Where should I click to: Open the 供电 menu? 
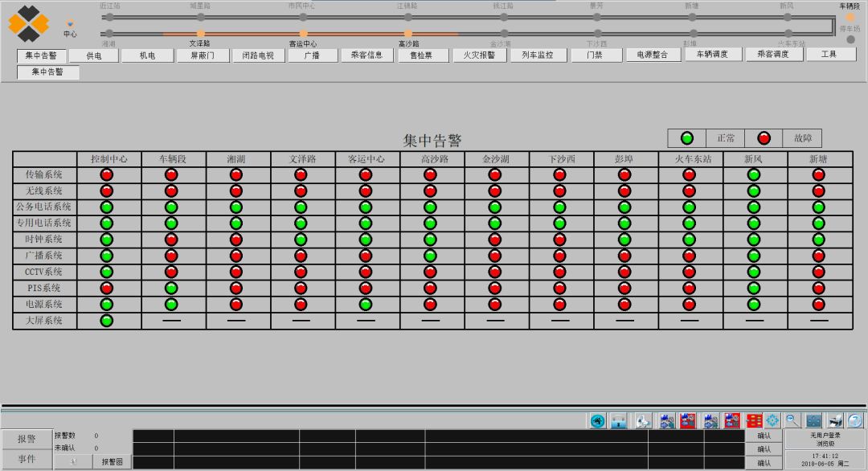94,55
